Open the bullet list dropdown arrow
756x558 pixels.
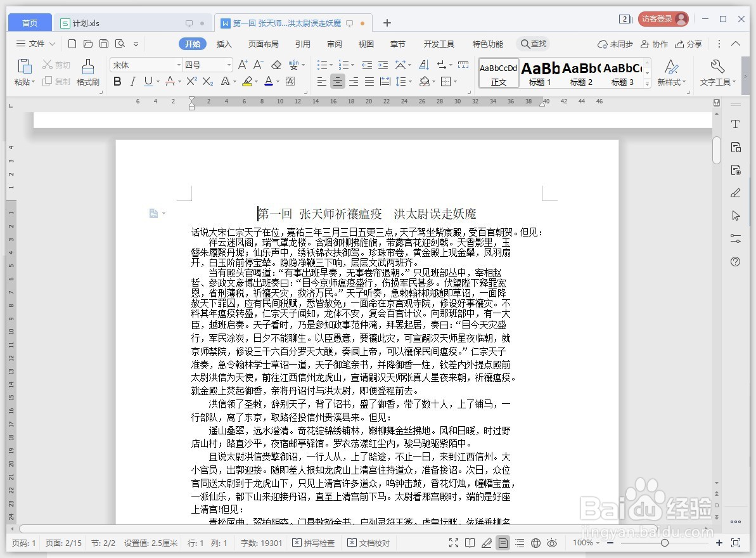pos(331,65)
